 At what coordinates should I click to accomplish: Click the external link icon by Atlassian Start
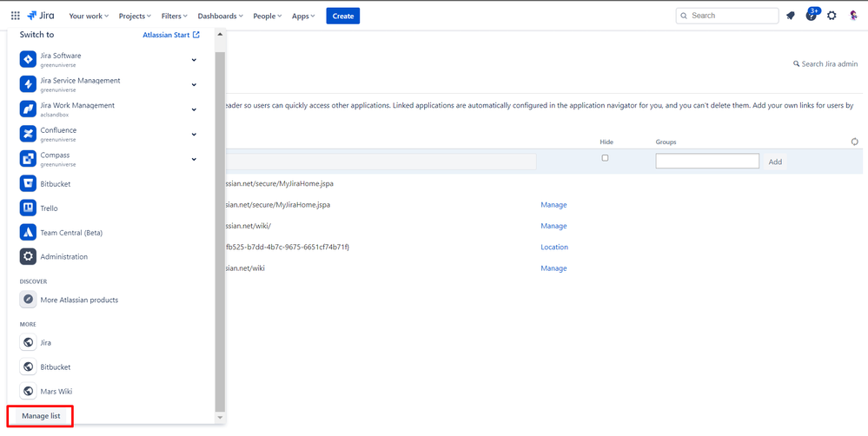(196, 34)
